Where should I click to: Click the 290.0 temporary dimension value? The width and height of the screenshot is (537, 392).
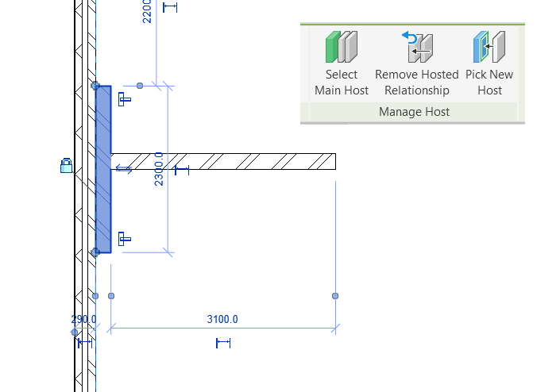click(x=83, y=320)
